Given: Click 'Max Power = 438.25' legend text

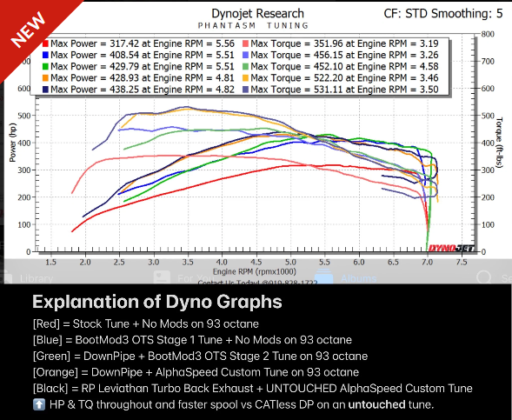Looking at the screenshot, I should 95,90.
